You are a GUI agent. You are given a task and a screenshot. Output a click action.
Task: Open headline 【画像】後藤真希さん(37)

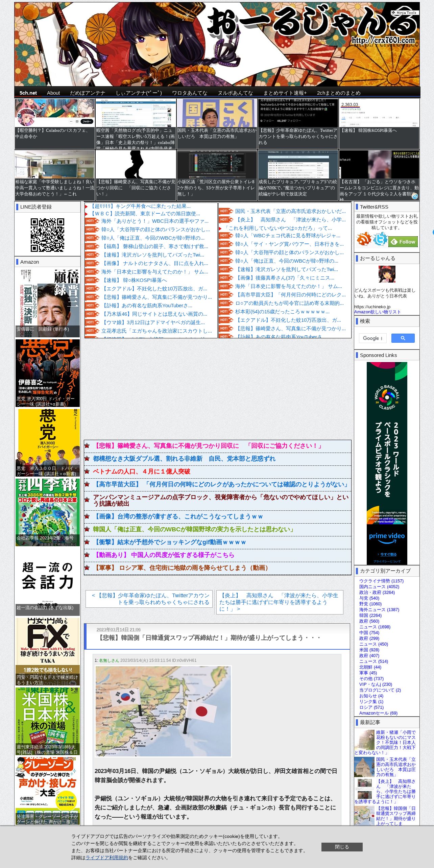pos(285,278)
